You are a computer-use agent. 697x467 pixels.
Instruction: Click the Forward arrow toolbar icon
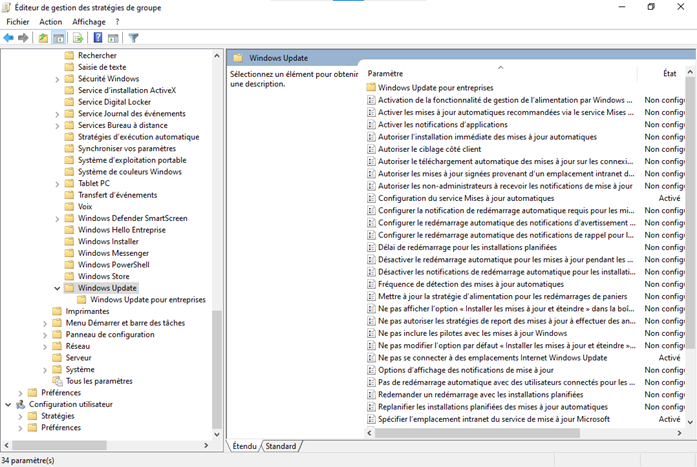click(23, 38)
